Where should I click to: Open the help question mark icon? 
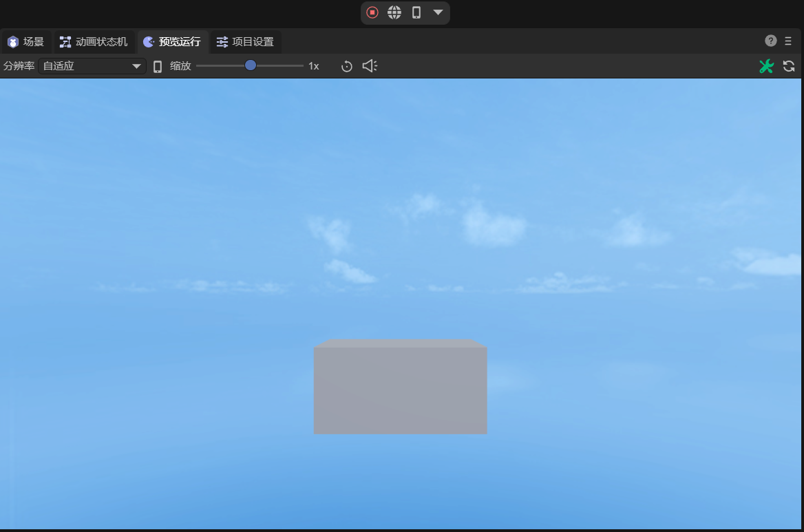point(771,41)
